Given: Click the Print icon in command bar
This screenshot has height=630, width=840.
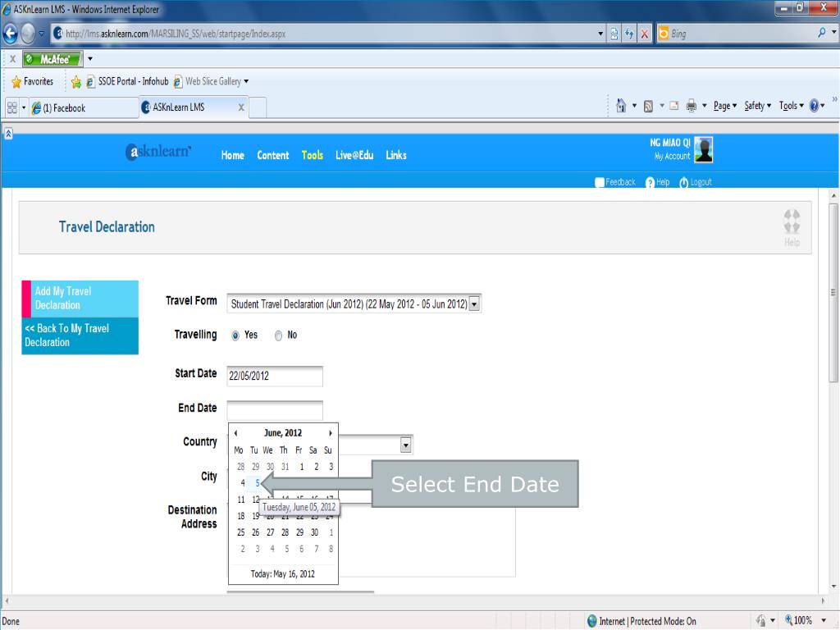Looking at the screenshot, I should pos(691,106).
